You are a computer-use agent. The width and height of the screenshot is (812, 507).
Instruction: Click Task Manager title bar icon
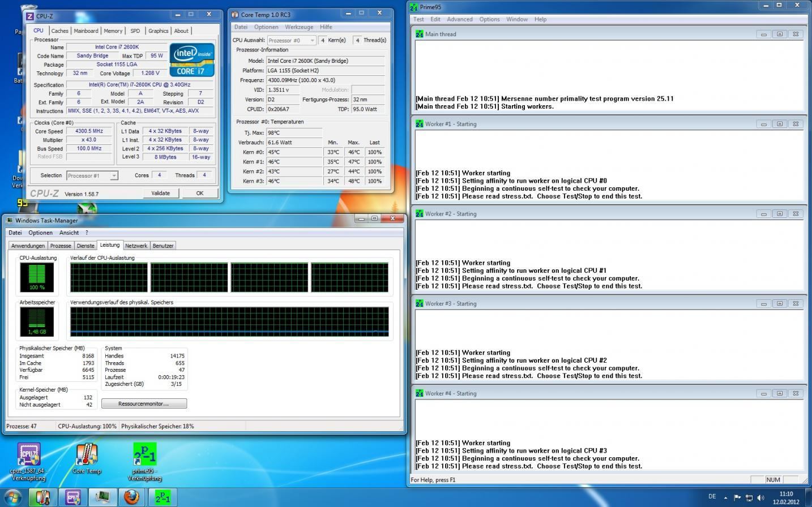click(x=9, y=220)
